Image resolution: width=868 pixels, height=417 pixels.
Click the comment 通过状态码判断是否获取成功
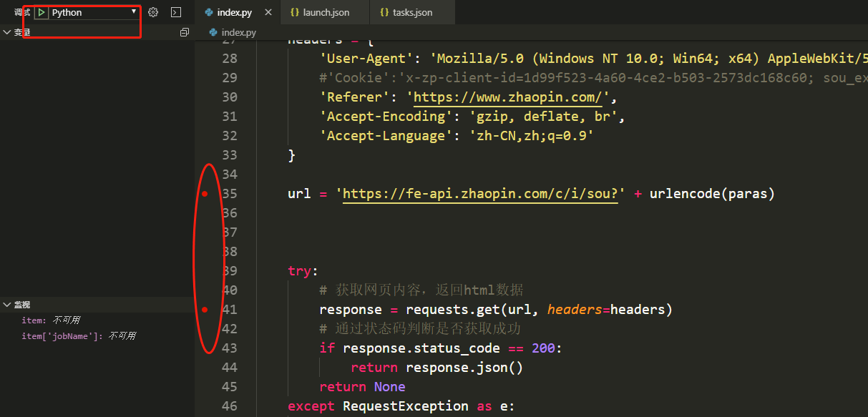pyautogui.click(x=421, y=329)
